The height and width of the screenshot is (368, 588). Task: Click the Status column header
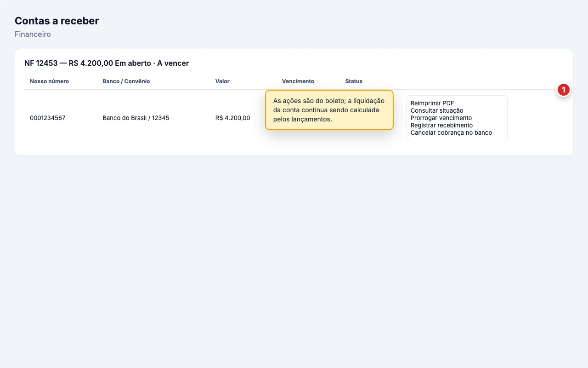point(354,81)
